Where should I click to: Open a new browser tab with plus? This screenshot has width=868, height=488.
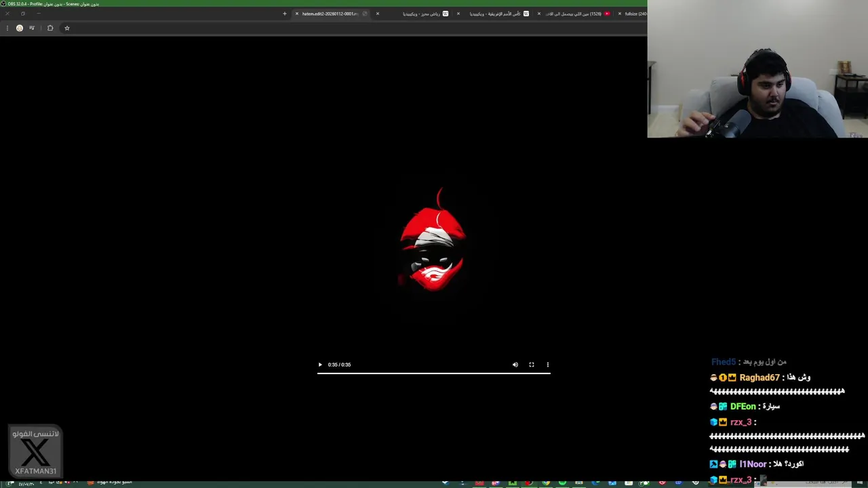point(285,14)
